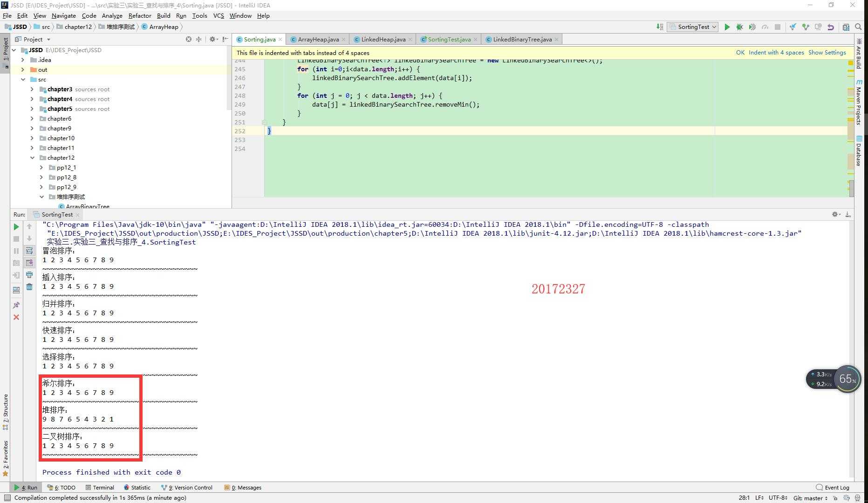Viewport: 868px width, 503px height.
Task: Hide the Run tool window
Action: pyautogui.click(x=848, y=214)
